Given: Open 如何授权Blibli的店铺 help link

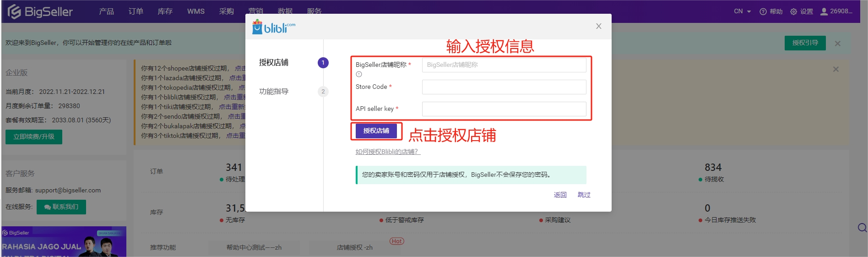Looking at the screenshot, I should tap(388, 152).
